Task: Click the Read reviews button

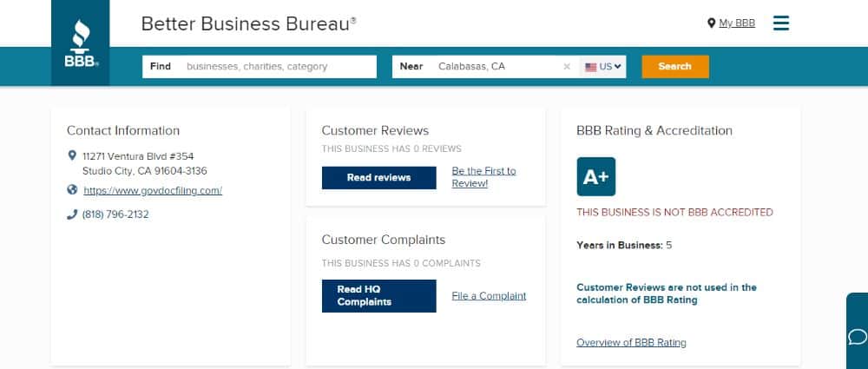Action: (378, 178)
